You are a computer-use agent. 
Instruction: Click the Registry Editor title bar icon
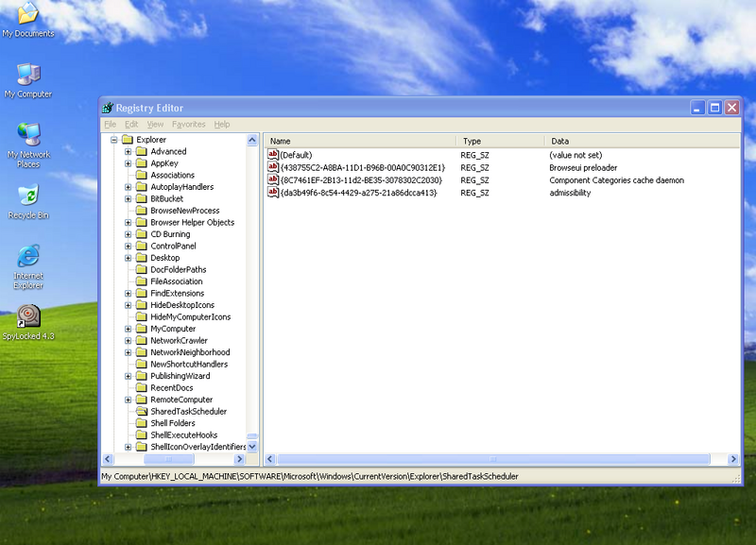(x=108, y=108)
